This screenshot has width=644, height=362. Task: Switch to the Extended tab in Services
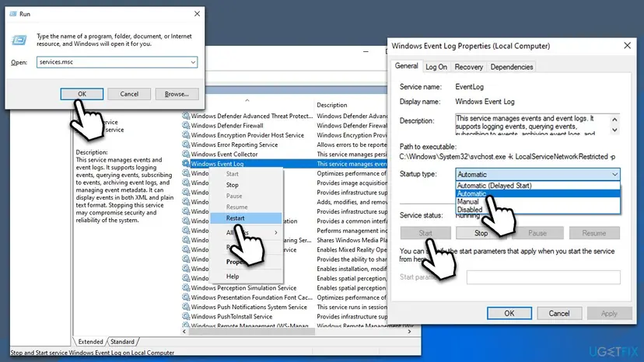point(90,342)
